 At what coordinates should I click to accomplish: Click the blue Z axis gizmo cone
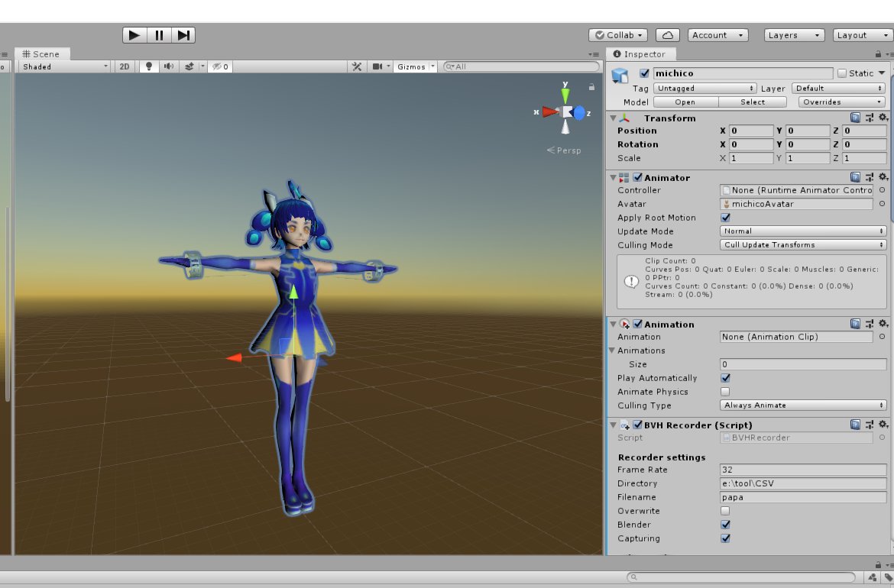579,113
